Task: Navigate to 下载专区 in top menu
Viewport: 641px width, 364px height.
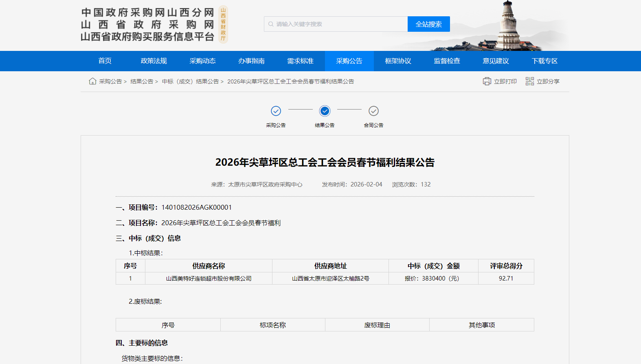Action: pos(545,61)
